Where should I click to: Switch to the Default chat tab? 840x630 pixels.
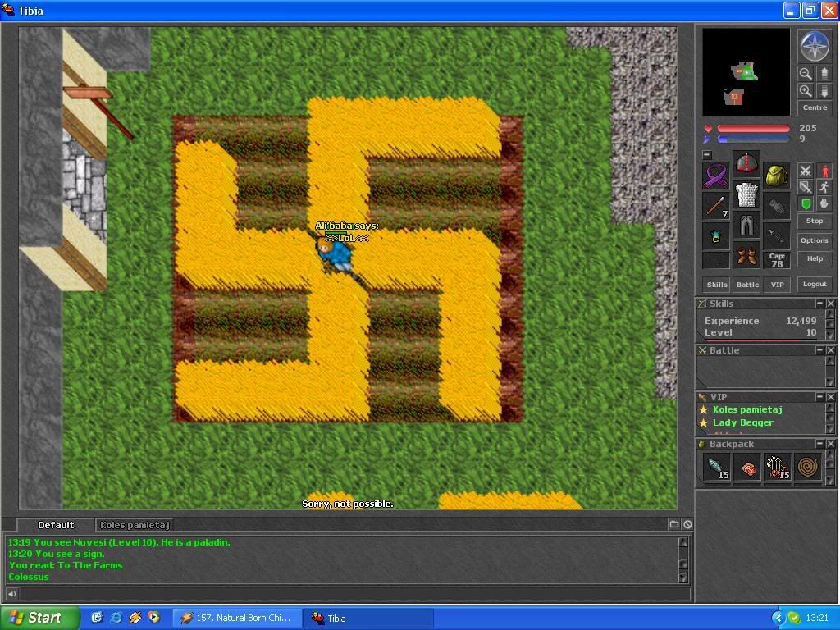pos(56,525)
